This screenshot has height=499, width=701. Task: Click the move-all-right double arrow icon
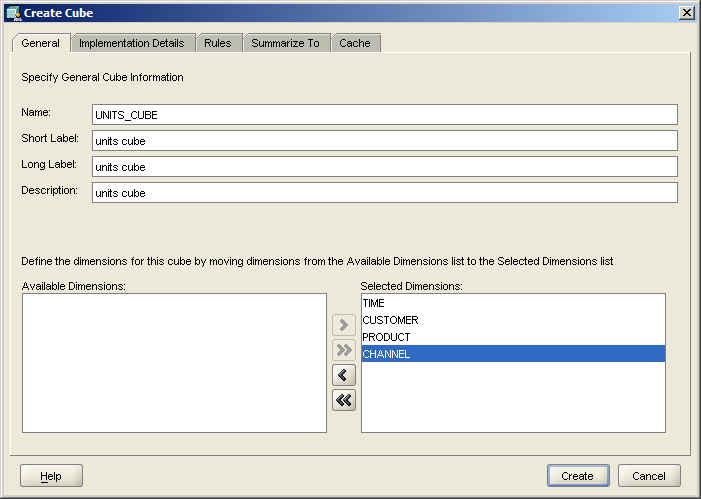click(344, 350)
